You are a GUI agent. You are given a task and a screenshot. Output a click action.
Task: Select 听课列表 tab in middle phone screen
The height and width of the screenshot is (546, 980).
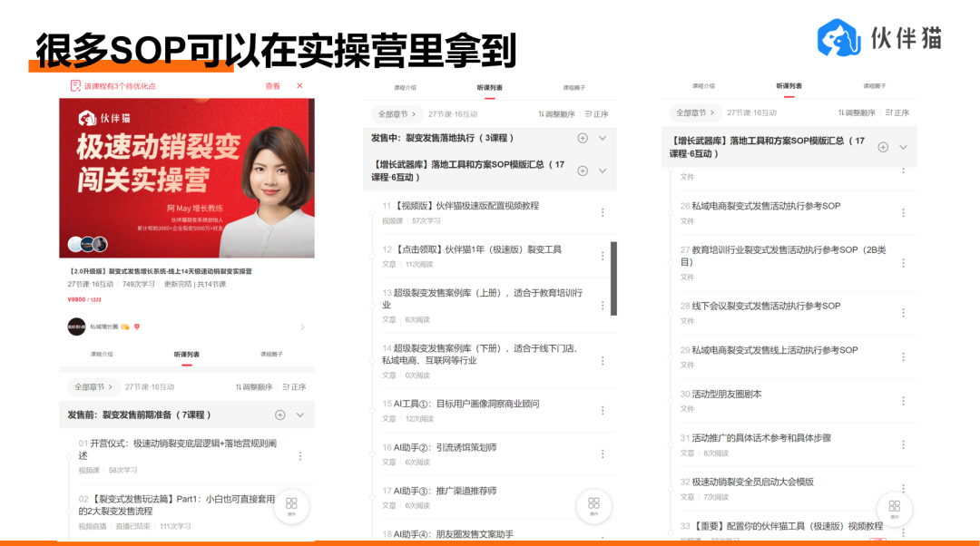(489, 87)
